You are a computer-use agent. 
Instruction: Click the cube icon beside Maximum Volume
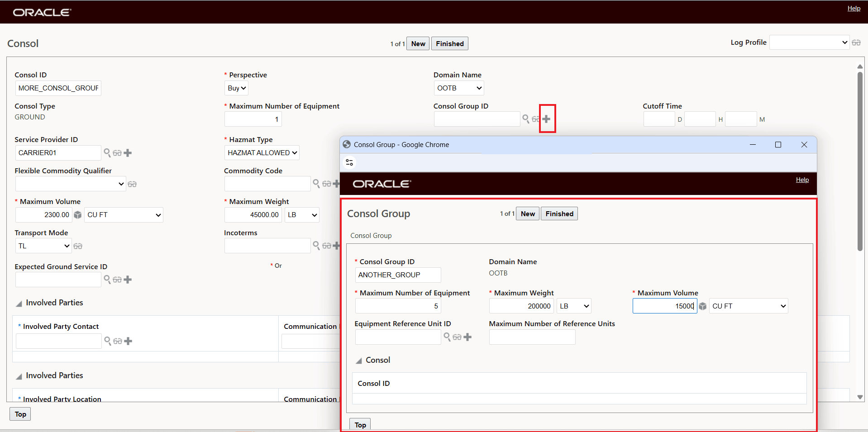point(77,215)
